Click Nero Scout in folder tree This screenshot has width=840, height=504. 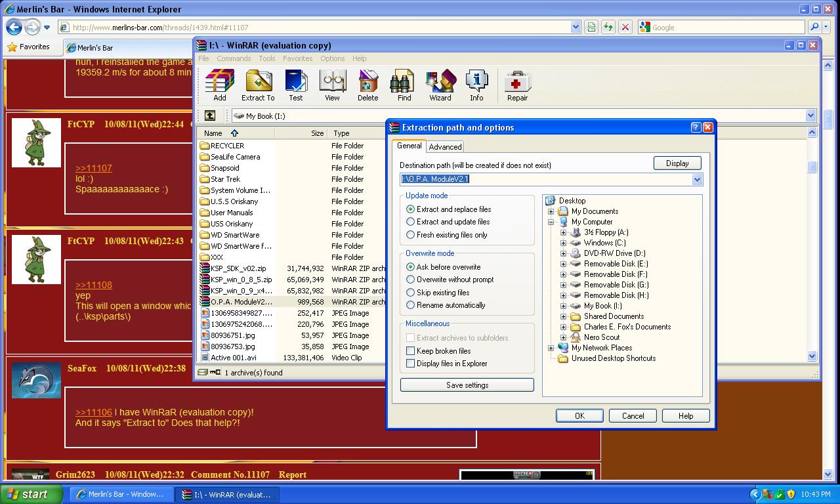[x=595, y=337]
